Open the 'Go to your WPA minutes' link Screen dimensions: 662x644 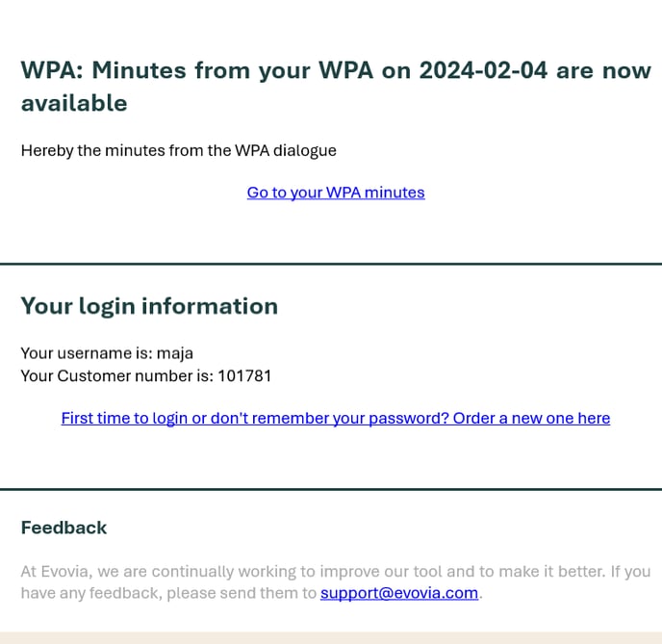pos(336,193)
